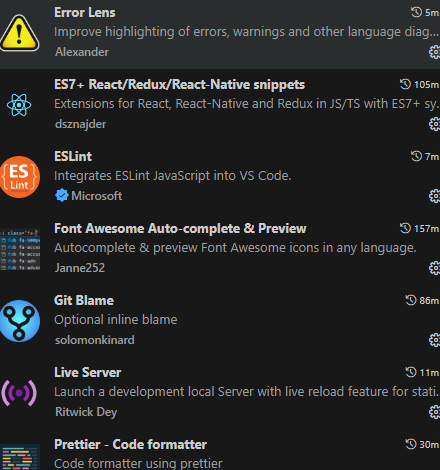This screenshot has width=440, height=470.
Task: Open manage gear for Error Lens
Action: coord(434,52)
